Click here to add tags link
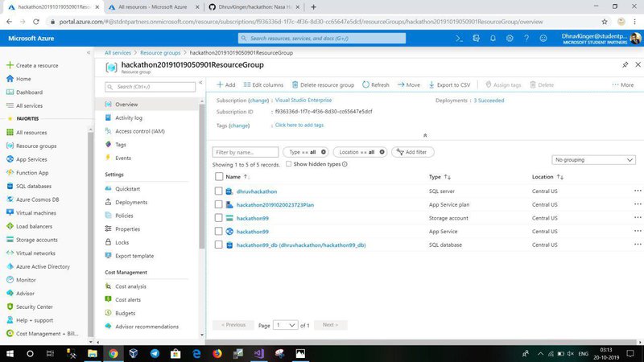644x362 pixels. click(299, 125)
